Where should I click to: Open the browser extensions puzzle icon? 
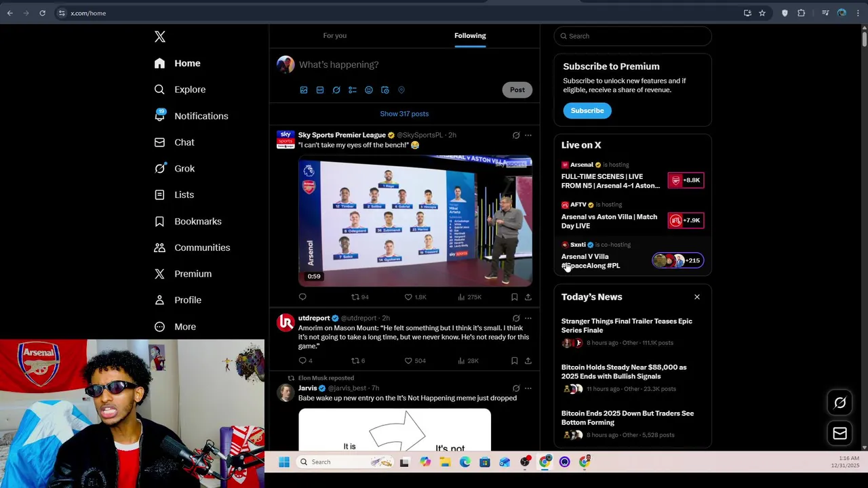pyautogui.click(x=801, y=13)
